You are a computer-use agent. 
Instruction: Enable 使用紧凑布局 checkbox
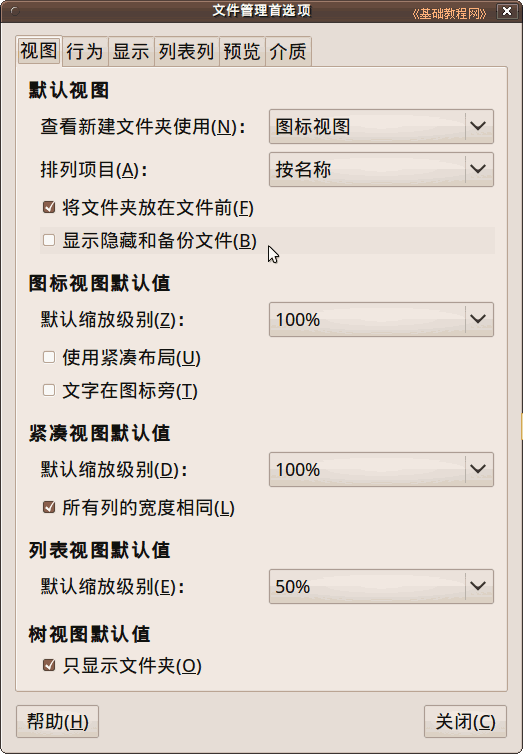click(x=49, y=357)
